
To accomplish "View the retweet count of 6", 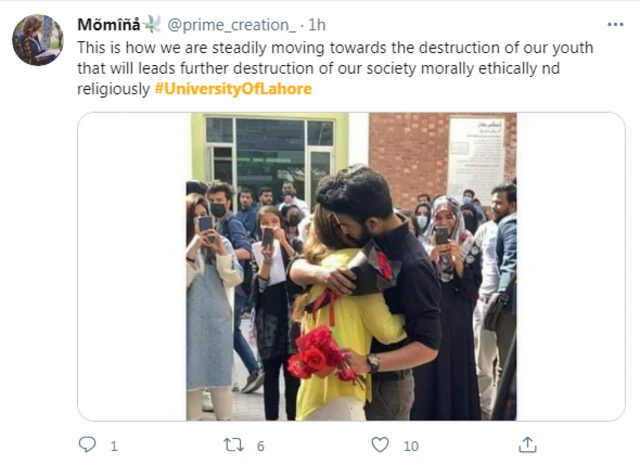I will point(260,446).
